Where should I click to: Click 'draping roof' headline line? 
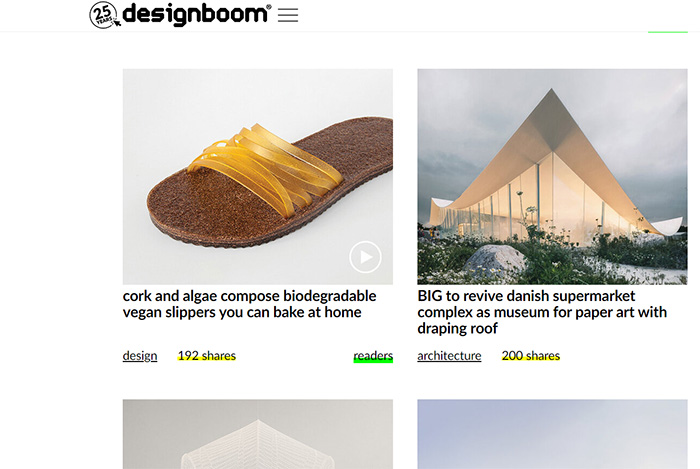click(457, 328)
